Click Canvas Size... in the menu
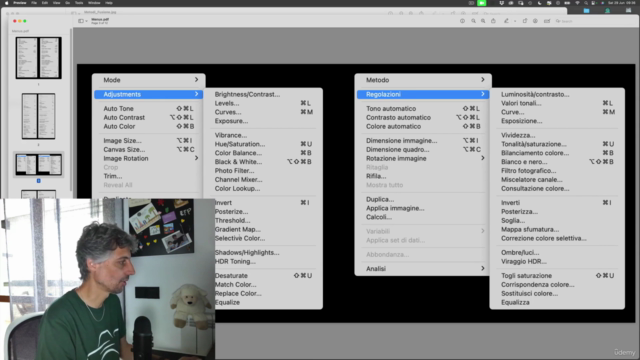This screenshot has height=360, width=640. tap(124, 149)
